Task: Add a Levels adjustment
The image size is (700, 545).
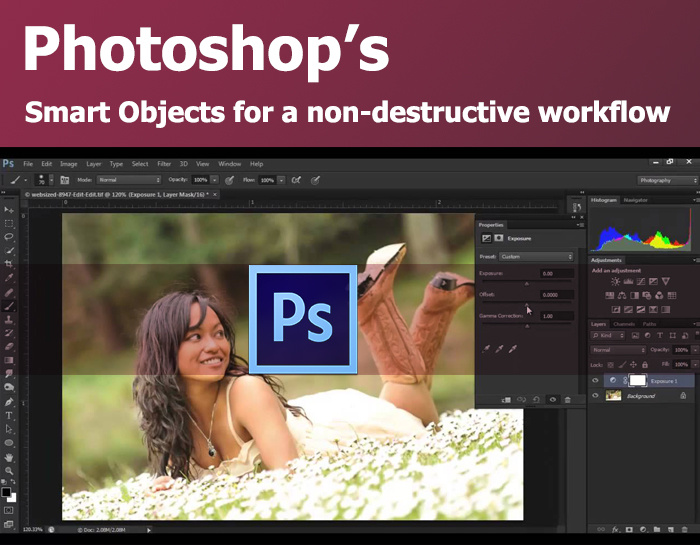Action: point(628,282)
